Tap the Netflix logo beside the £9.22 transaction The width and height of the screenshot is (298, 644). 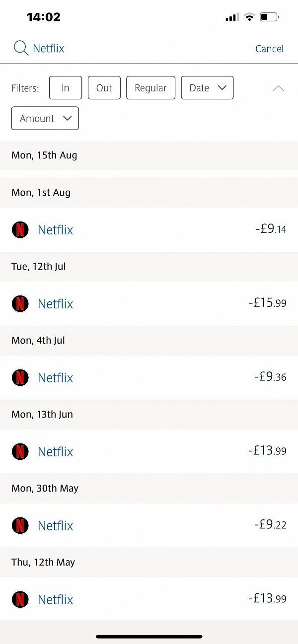20,525
